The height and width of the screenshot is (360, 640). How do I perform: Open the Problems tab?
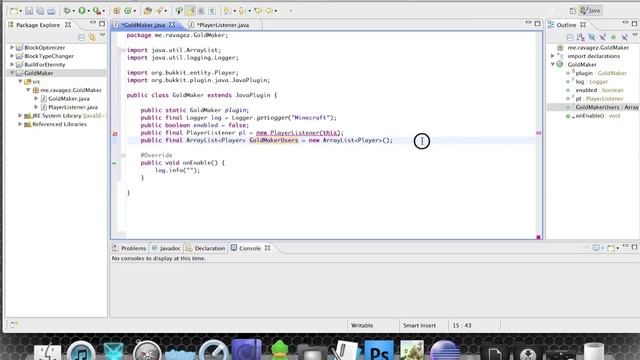[129, 248]
